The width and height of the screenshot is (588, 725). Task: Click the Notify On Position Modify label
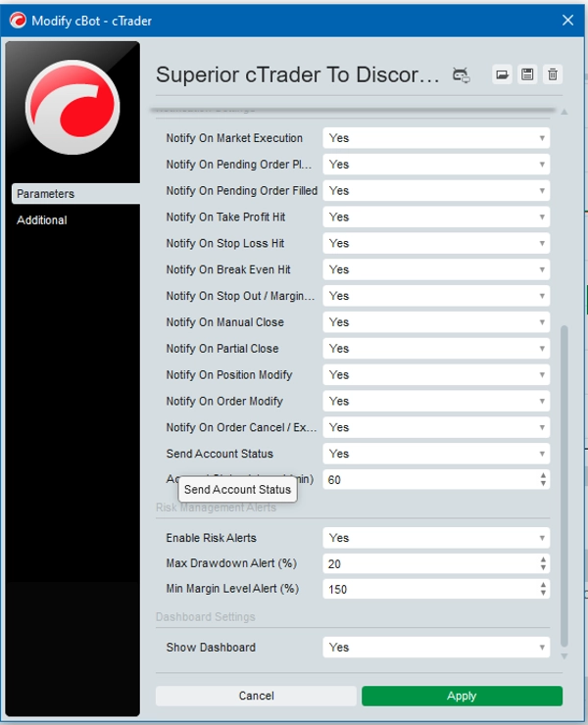(229, 375)
